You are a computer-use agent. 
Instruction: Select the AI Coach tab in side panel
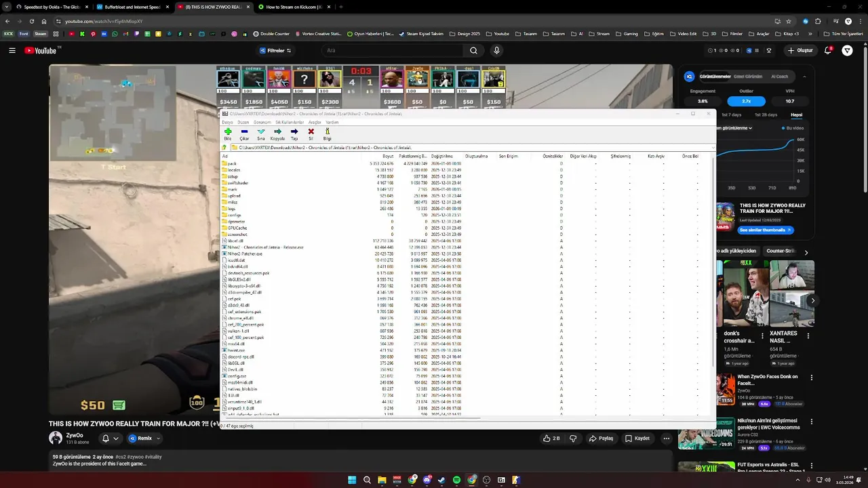[x=779, y=77]
